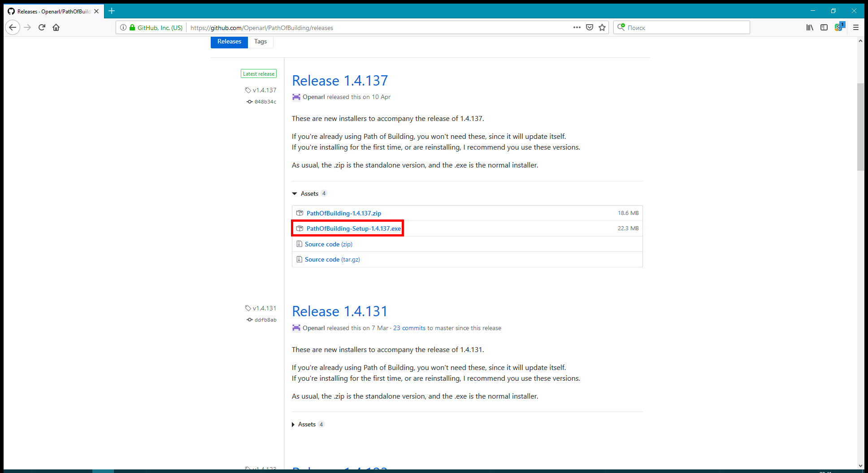This screenshot has width=868, height=473.
Task: Click the commit icon next to 048b34c
Action: (250, 102)
